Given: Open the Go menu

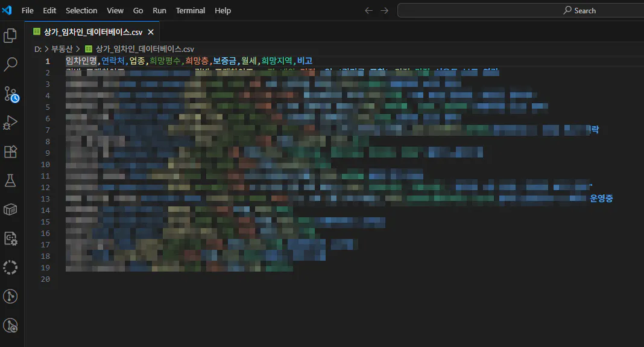Looking at the screenshot, I should (x=138, y=11).
